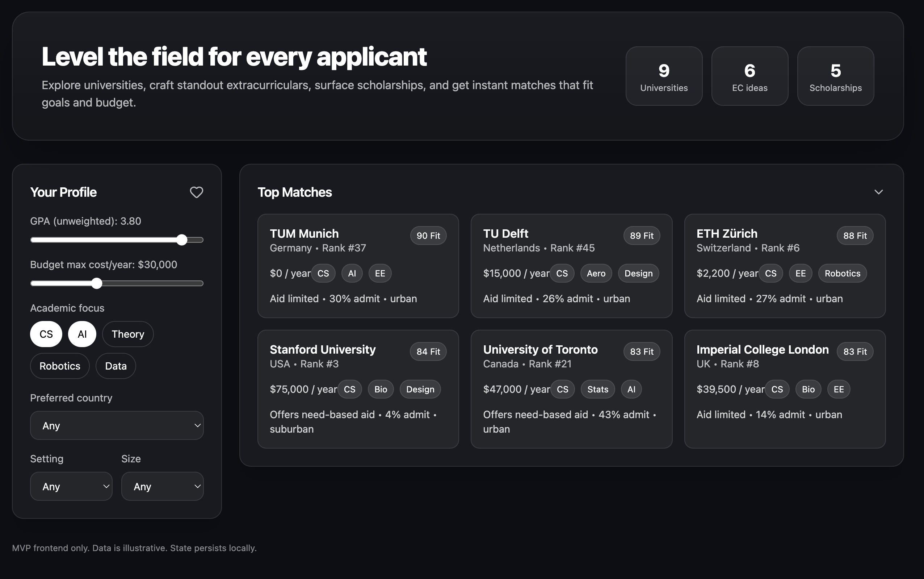Enable the Robotics academic focus chip

[60, 366]
